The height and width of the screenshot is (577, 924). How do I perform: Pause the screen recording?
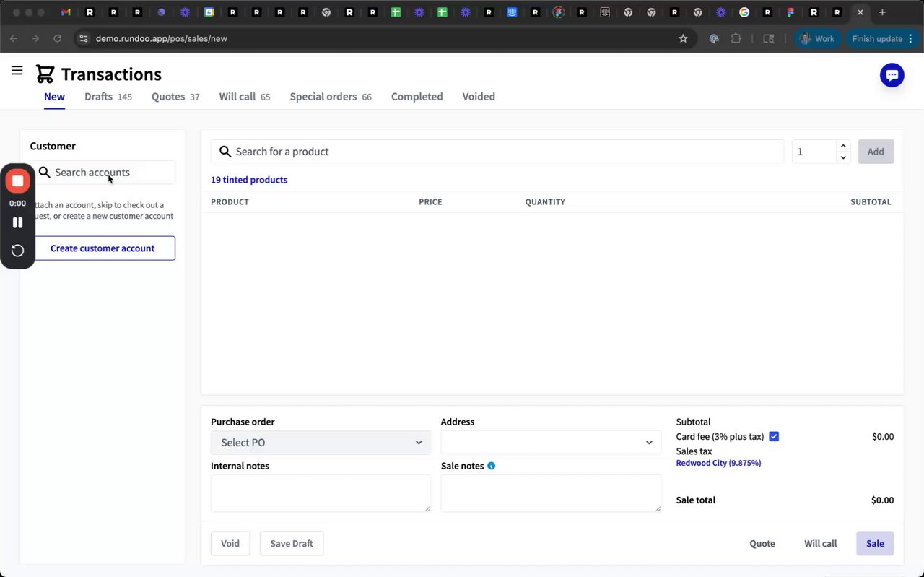[18, 222]
